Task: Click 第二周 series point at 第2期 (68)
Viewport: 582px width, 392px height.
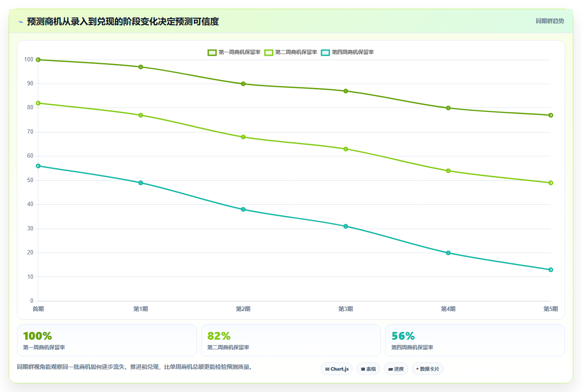Action: click(x=243, y=137)
